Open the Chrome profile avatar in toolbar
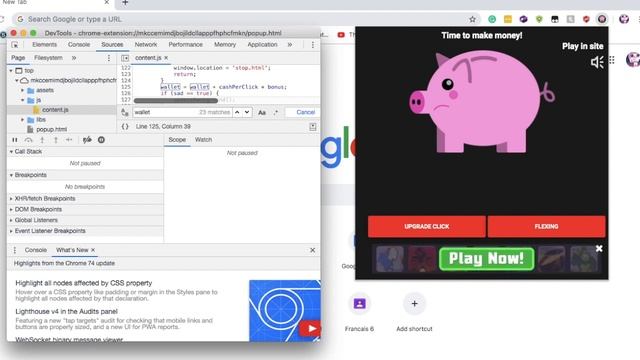640x360 pixels. (624, 19)
